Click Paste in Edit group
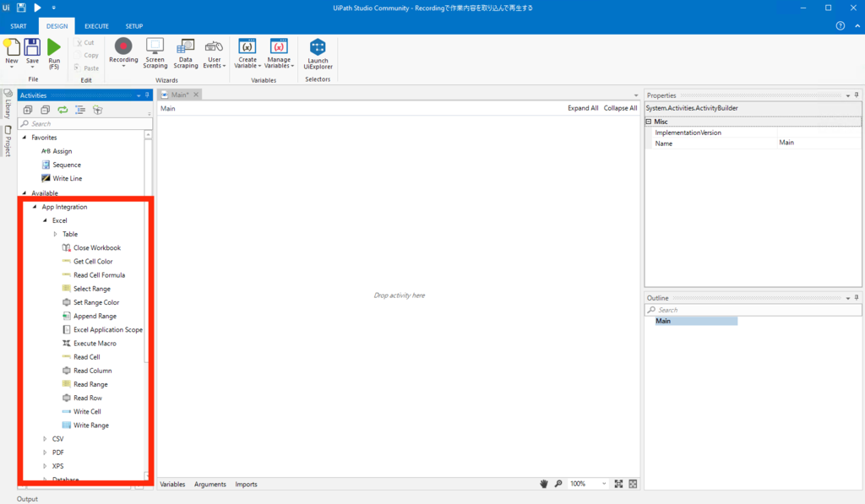This screenshot has height=504, width=865. pyautogui.click(x=87, y=68)
